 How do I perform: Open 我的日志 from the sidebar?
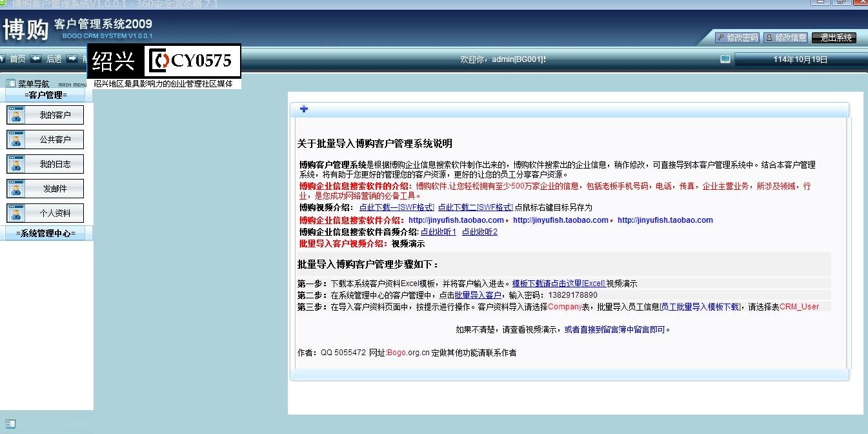click(45, 164)
